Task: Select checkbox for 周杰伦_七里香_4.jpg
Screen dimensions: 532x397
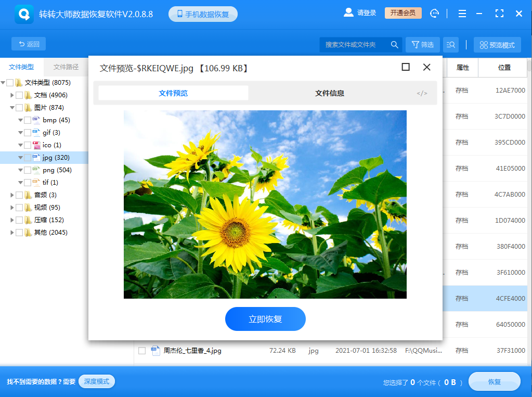Action: point(141,351)
